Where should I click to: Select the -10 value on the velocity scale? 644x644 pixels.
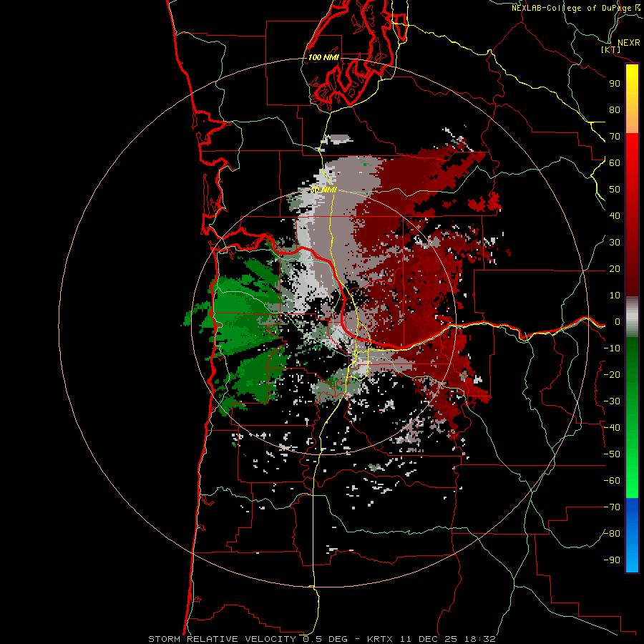(x=612, y=348)
